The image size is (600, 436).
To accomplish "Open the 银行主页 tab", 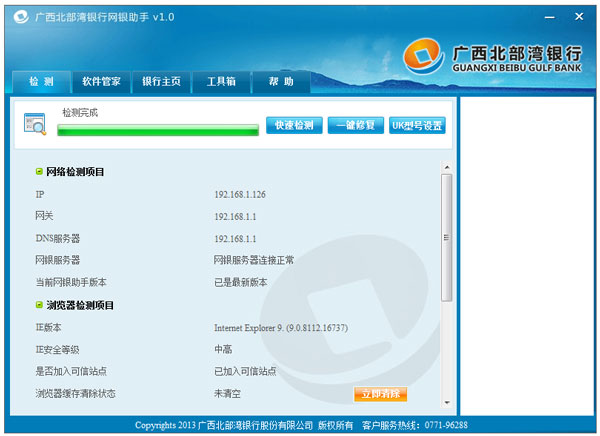I will click(161, 82).
